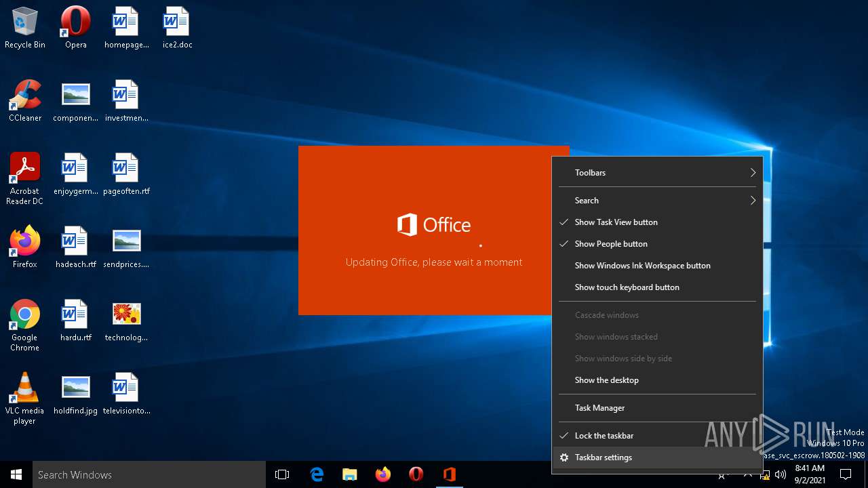The width and height of the screenshot is (868, 488).
Task: Open the Recycle Bin desktop icon
Action: click(x=25, y=27)
